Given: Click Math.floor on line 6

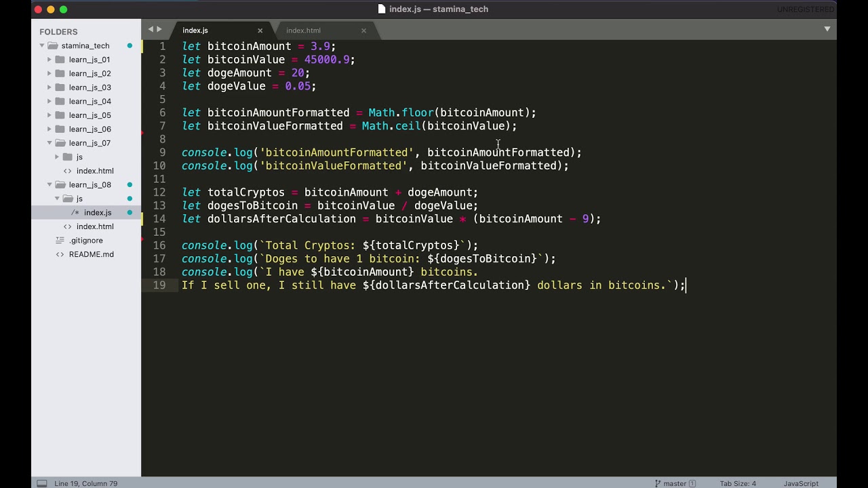Looking at the screenshot, I should [x=401, y=113].
